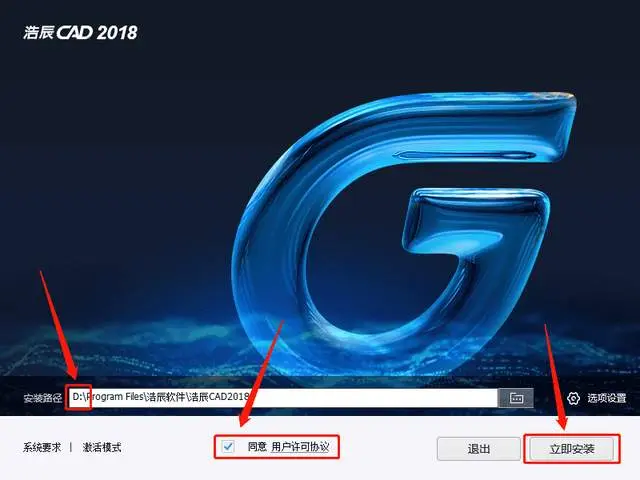Click the checkmark inside the agreement box
The height and width of the screenshot is (480, 640).
tap(228, 446)
